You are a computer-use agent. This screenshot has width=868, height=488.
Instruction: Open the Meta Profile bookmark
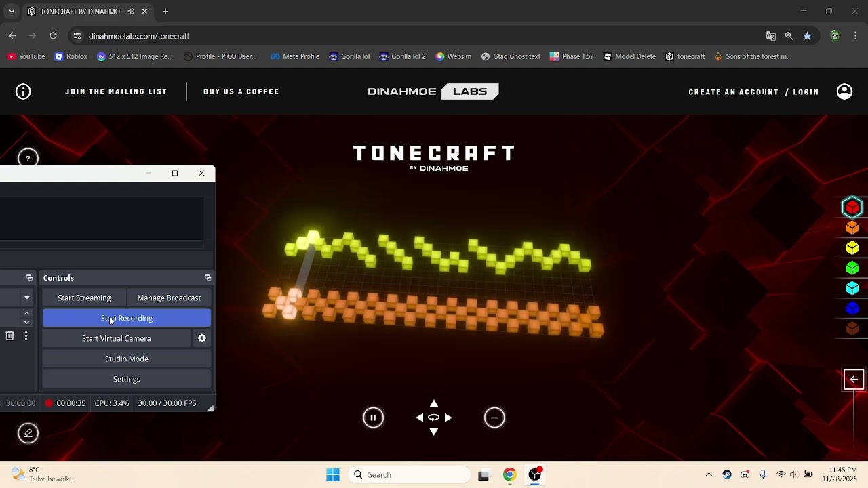tap(295, 56)
